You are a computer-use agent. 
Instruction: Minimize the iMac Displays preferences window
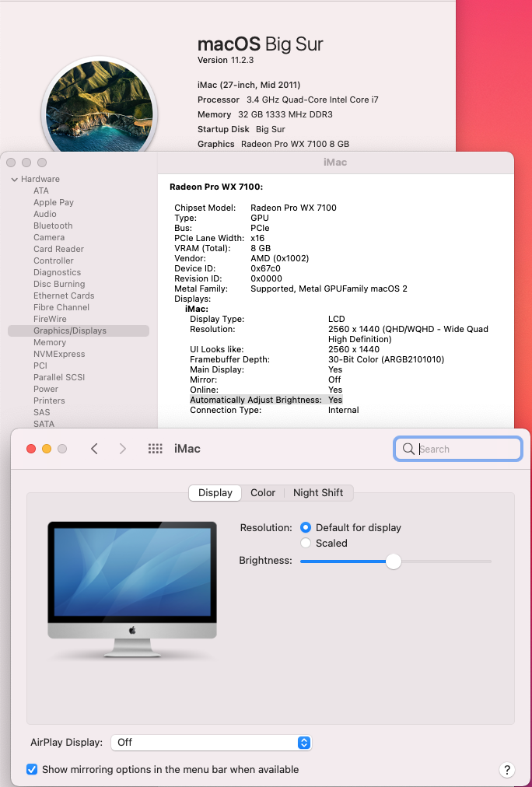(x=47, y=449)
